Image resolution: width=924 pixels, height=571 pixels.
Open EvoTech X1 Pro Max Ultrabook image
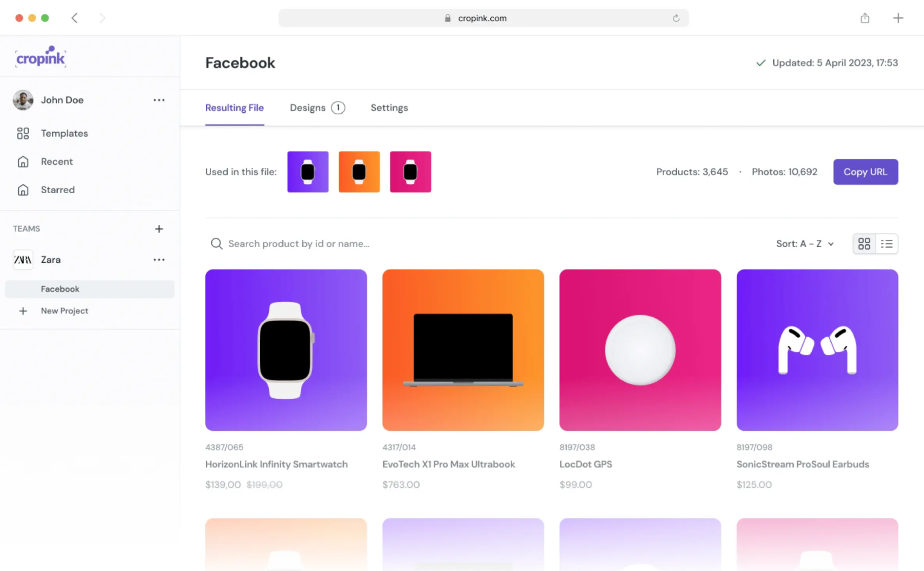tap(463, 350)
